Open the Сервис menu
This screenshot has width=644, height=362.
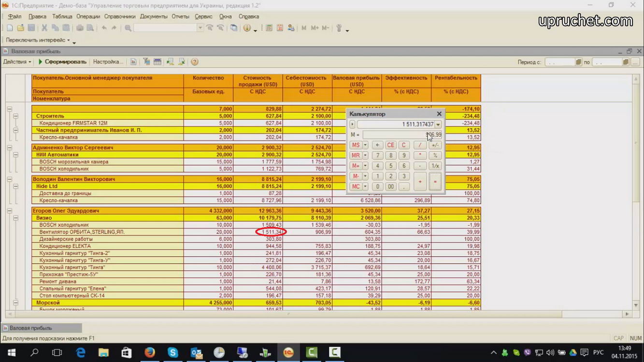[x=203, y=16]
